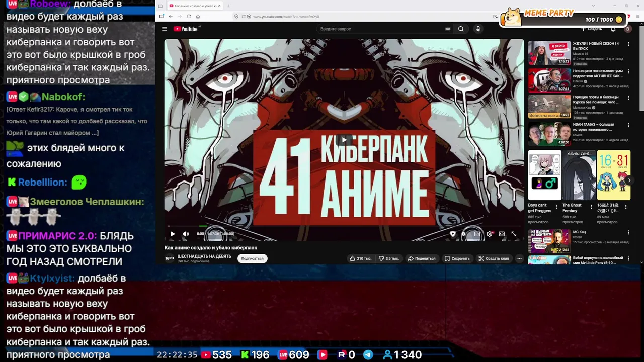Screen dimensions: 644x362
Task: Click the total viewers icon (1 340)
Action: click(387, 355)
